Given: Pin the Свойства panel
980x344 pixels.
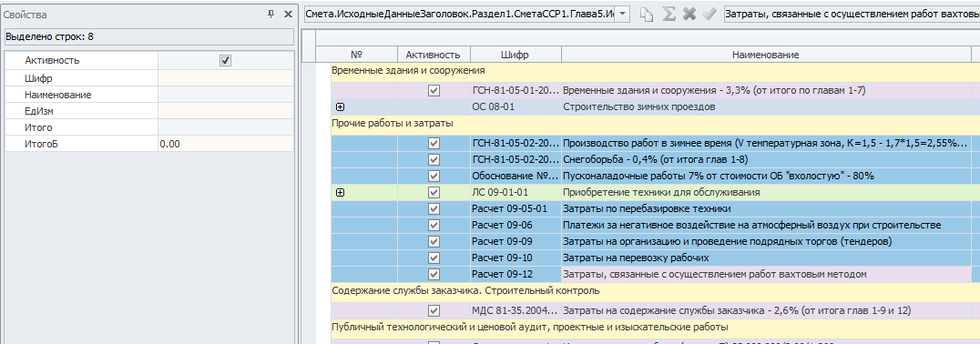Looking at the screenshot, I should 271,14.
